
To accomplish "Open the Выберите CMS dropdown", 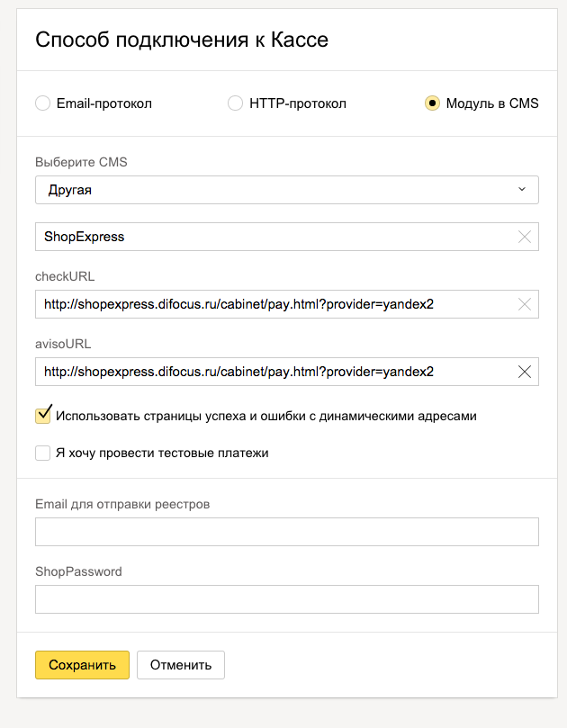I will tap(287, 190).
